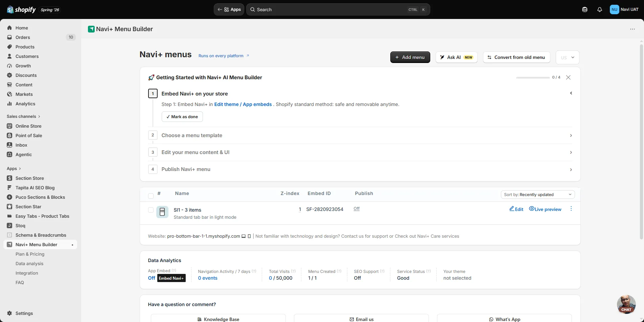The width and height of the screenshot is (644, 322).
Task: Click Edit link for Sl1 menu
Action: point(516,209)
